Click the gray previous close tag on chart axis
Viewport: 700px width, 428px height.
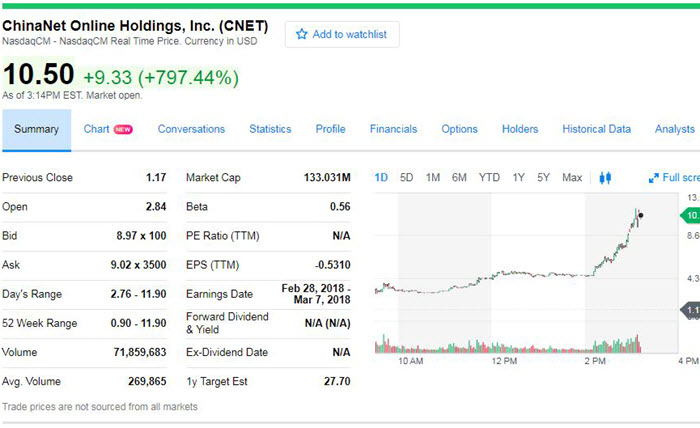click(690, 310)
